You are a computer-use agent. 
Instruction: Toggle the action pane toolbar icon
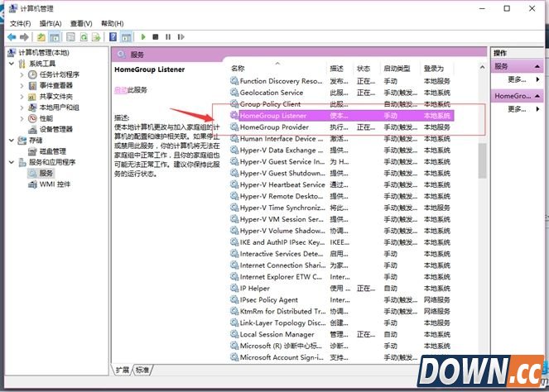click(126, 36)
